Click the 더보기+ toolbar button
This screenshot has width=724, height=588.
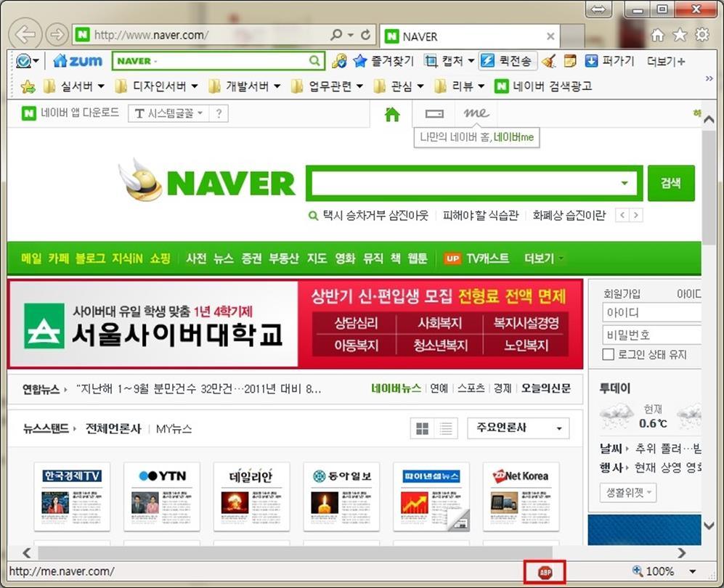click(x=667, y=61)
